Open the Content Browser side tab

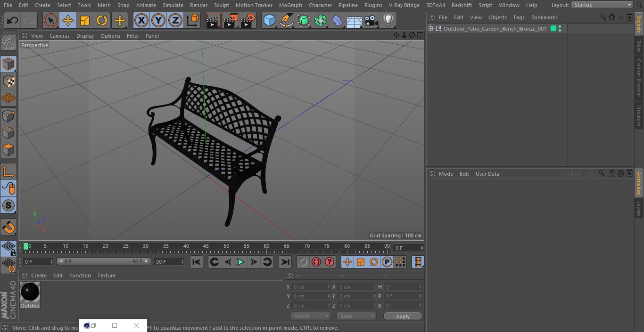[x=639, y=78]
